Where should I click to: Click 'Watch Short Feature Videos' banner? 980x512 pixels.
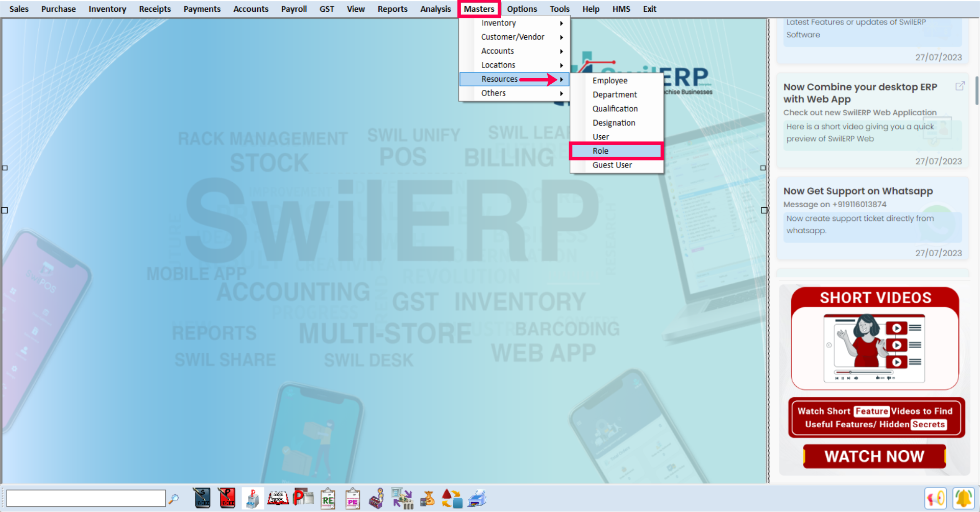pyautogui.click(x=876, y=418)
